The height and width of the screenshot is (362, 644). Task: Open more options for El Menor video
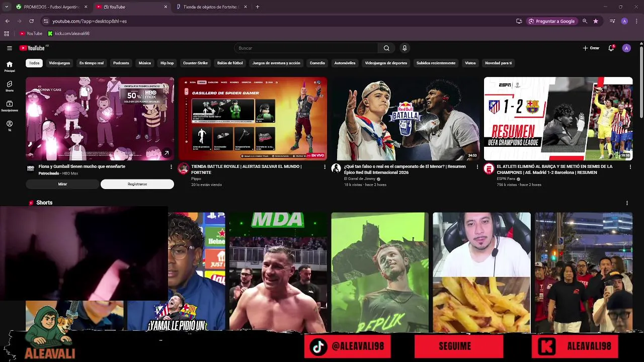click(477, 167)
